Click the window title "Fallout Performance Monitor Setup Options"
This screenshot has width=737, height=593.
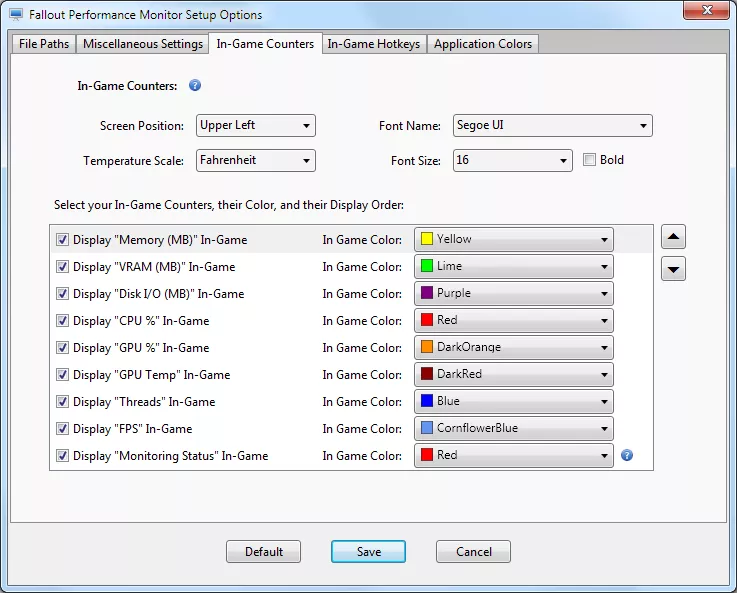click(x=145, y=15)
